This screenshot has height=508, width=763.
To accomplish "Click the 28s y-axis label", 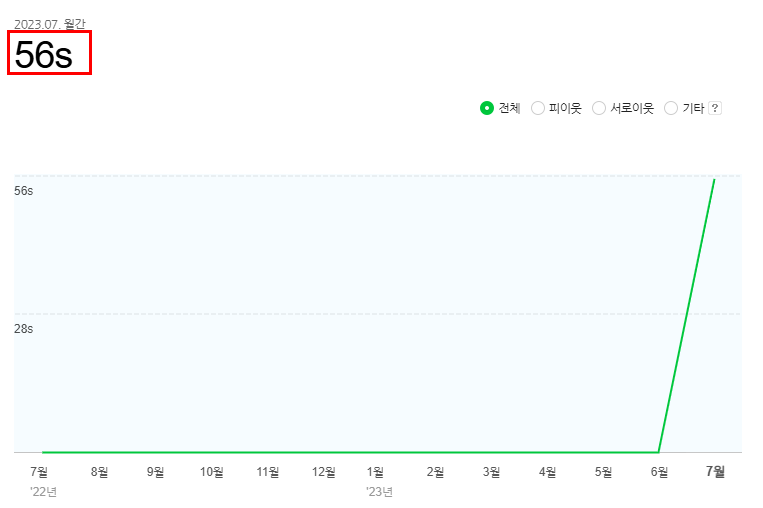I will [x=23, y=329].
